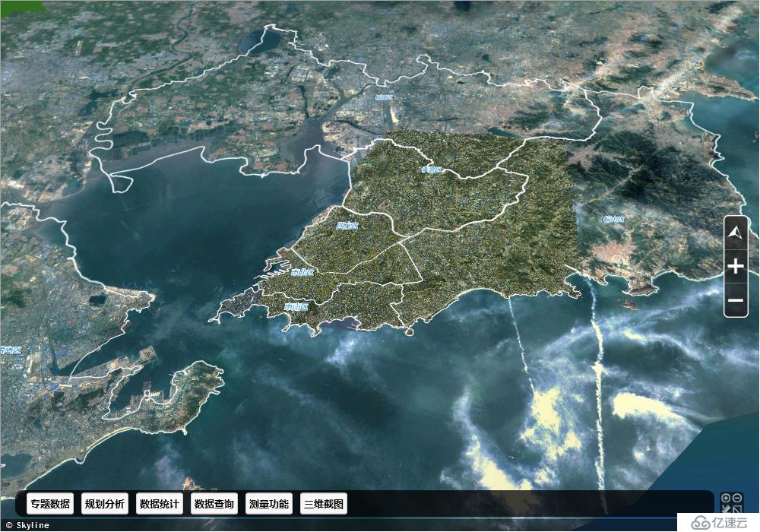The image size is (760, 532).
Task: Open the 专题数据 menu
Action: [50, 504]
